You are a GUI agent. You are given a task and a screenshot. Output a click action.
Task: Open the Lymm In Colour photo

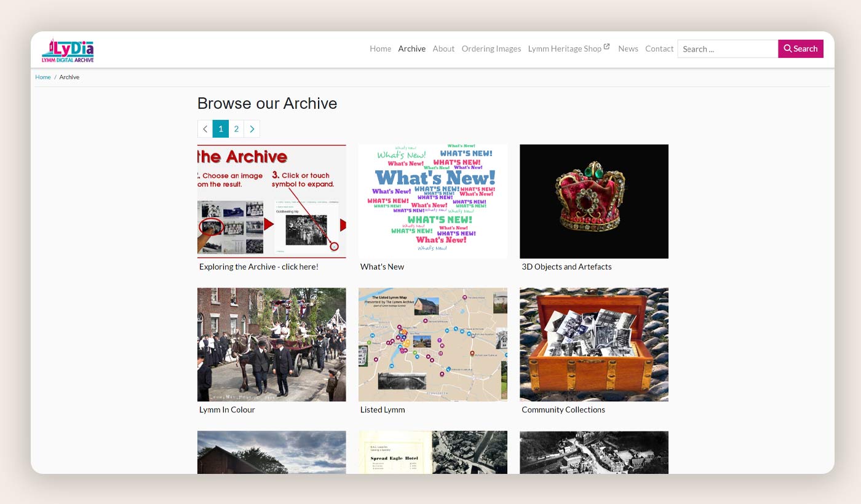tap(272, 345)
